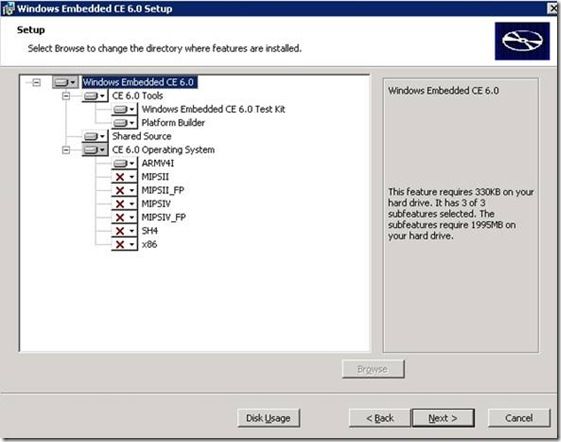Click the red X icon beside x86
The image size is (561, 442).
pos(120,245)
